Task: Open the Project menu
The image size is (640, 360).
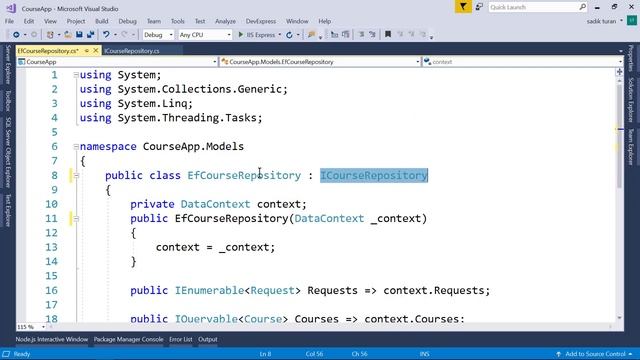Action: [76, 21]
